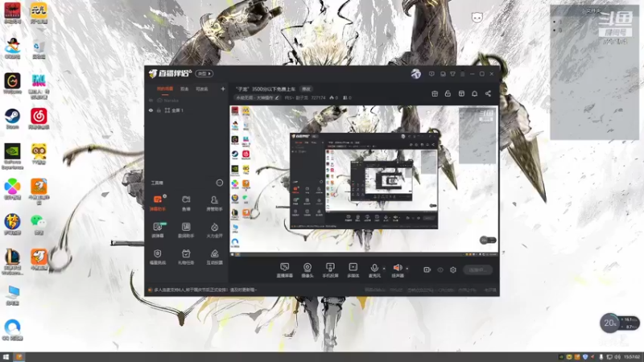Viewport: 644px width, 362px height.
Task: Open notifications bell in stream header
Action: click(x=474, y=93)
